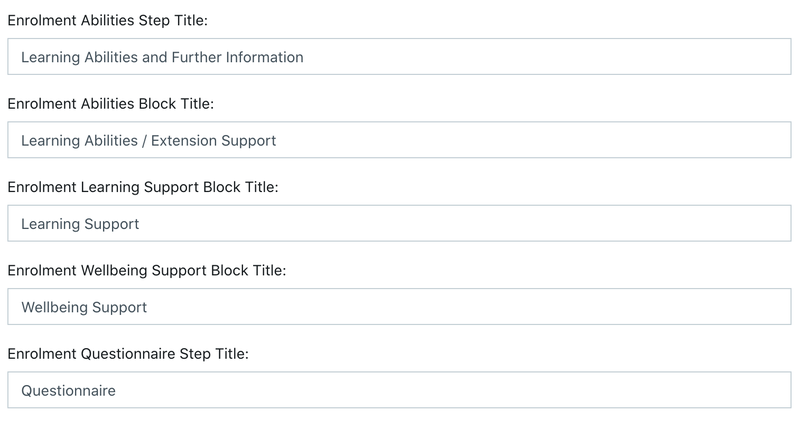Focus the Enrolment Abilities Block Title field
Screen dimensions: 800x421
point(400,140)
